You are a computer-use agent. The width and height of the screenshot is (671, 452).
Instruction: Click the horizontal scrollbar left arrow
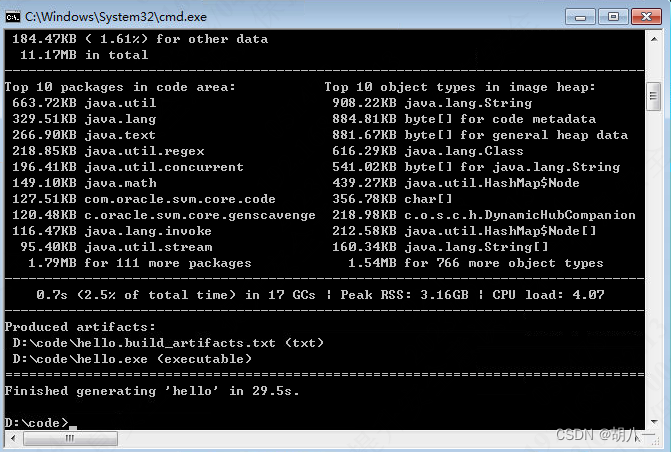(x=13, y=438)
